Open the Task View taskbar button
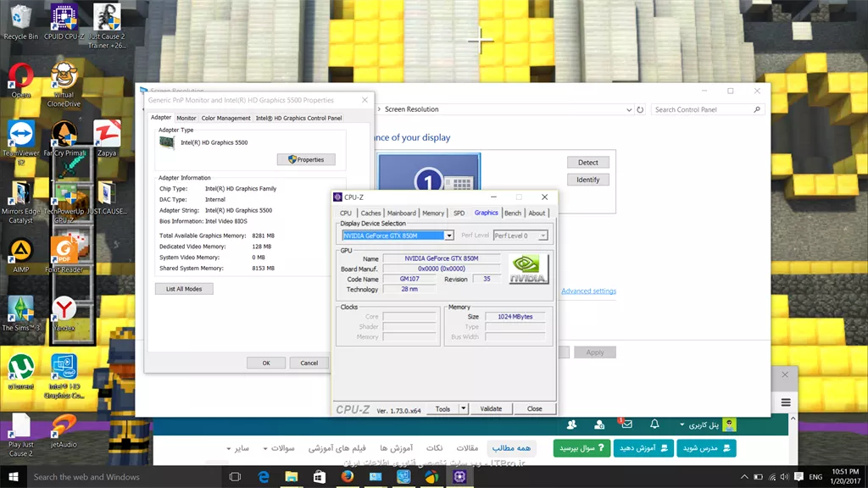 point(236,476)
